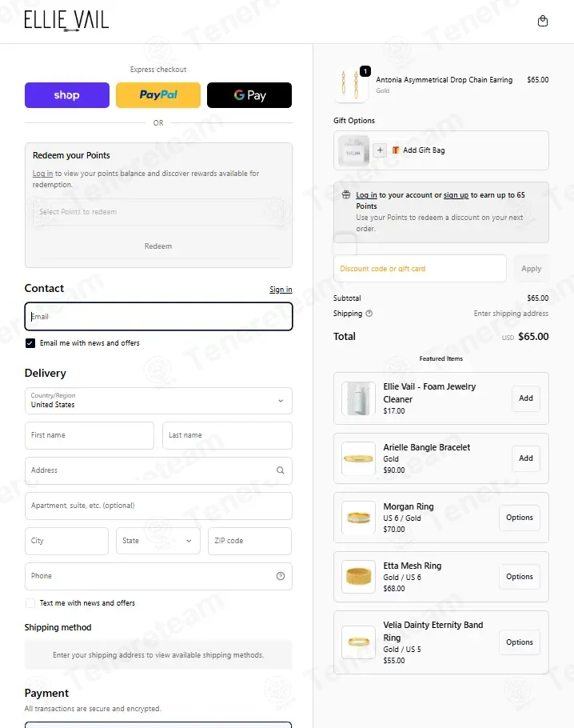The width and height of the screenshot is (574, 728).
Task: Click Log in link in Redeem your Points
Action: coord(42,174)
